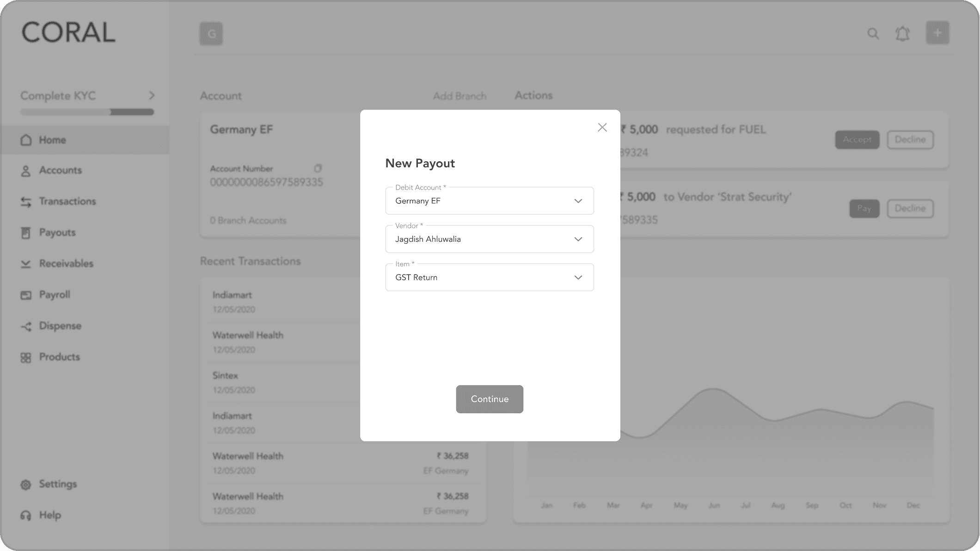Accept the FUEL request

point(857,140)
